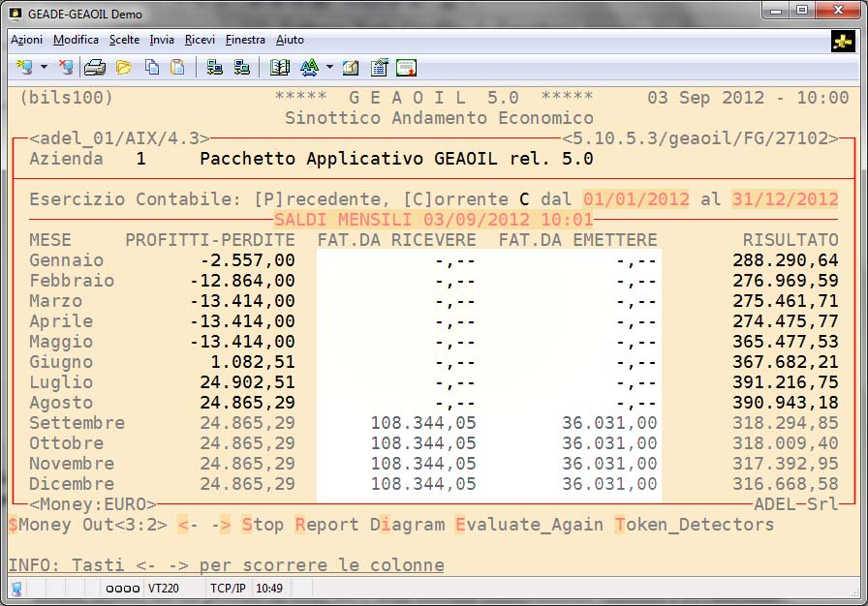868x606 pixels.
Task: Click the disconnect session icon
Action: click(x=65, y=68)
